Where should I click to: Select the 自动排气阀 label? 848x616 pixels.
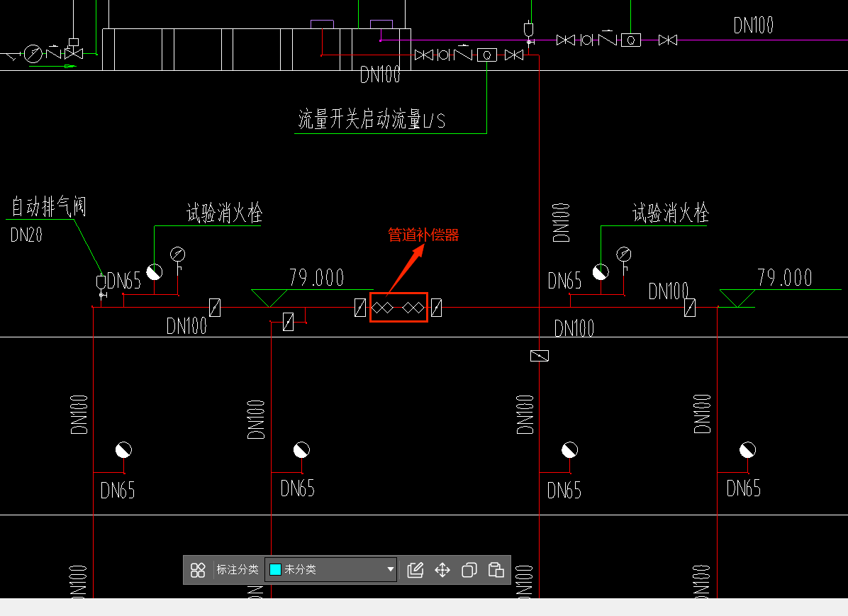point(49,206)
